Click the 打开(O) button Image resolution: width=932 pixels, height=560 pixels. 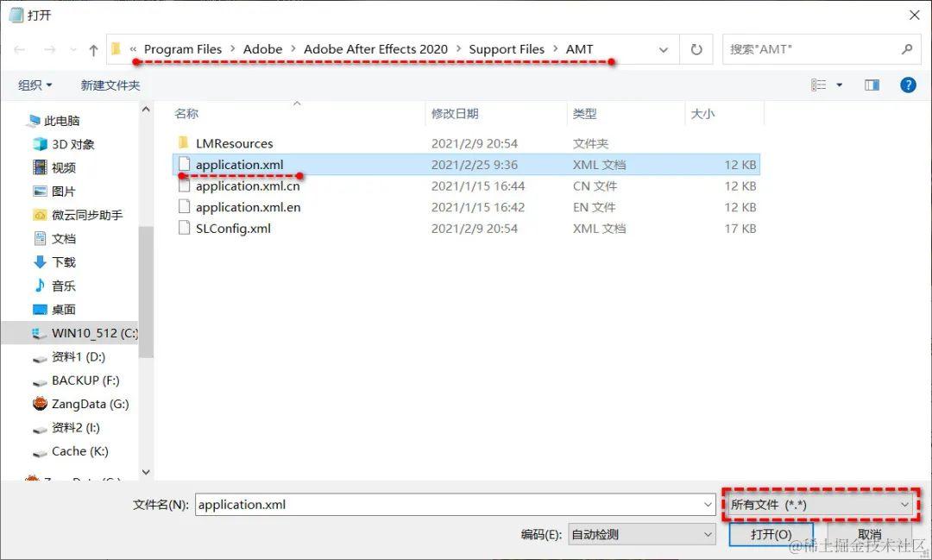tap(771, 534)
